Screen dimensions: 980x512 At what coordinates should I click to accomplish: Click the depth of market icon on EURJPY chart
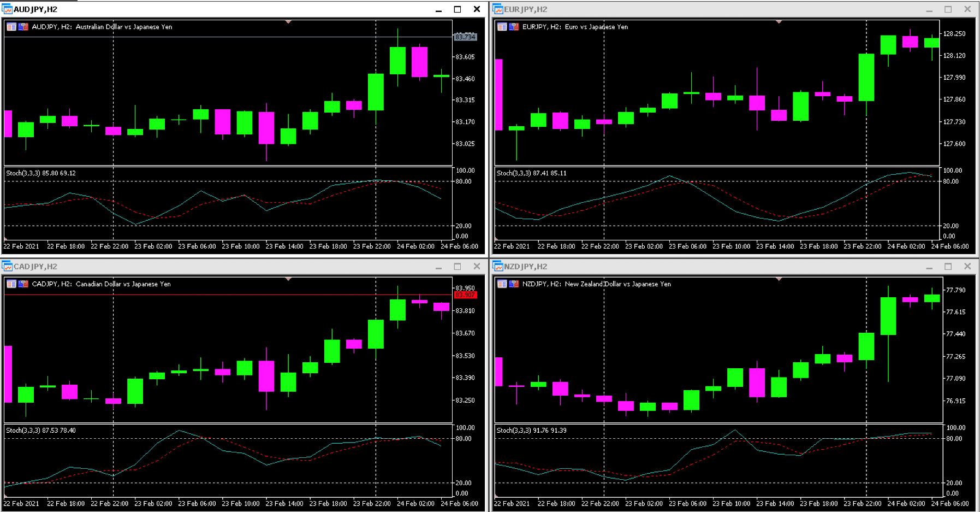[x=514, y=26]
